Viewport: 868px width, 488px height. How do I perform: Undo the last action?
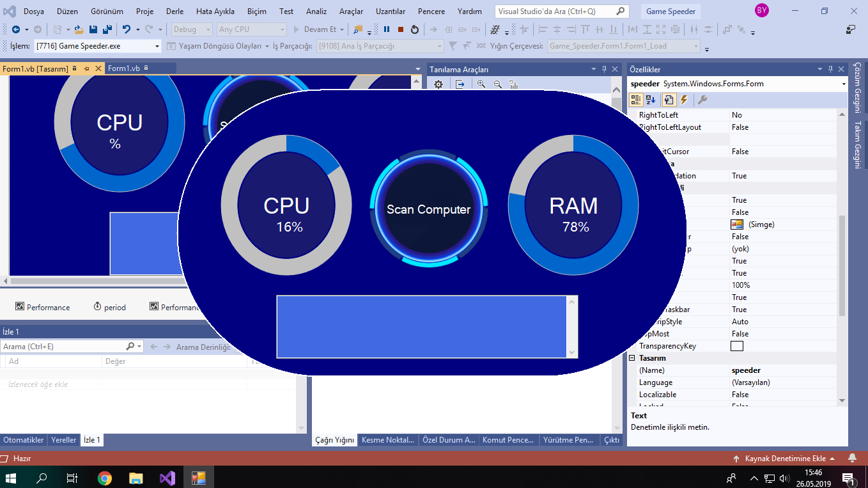point(127,29)
